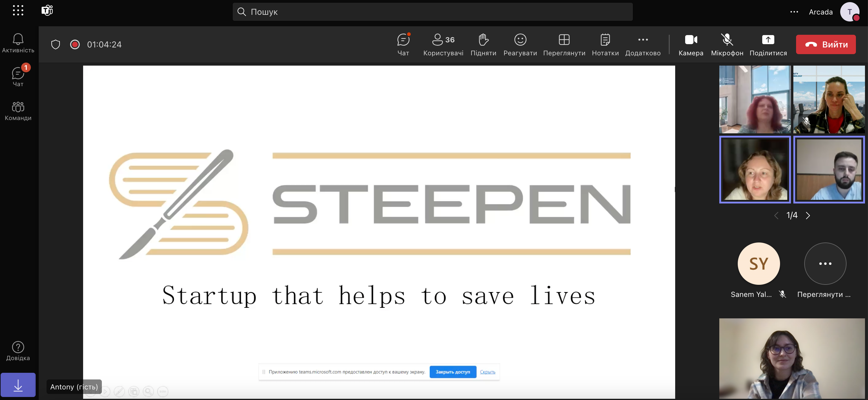Viewport: 868px width, 400px height.
Task: Click the drag handle on sharing banner
Action: [264, 372]
